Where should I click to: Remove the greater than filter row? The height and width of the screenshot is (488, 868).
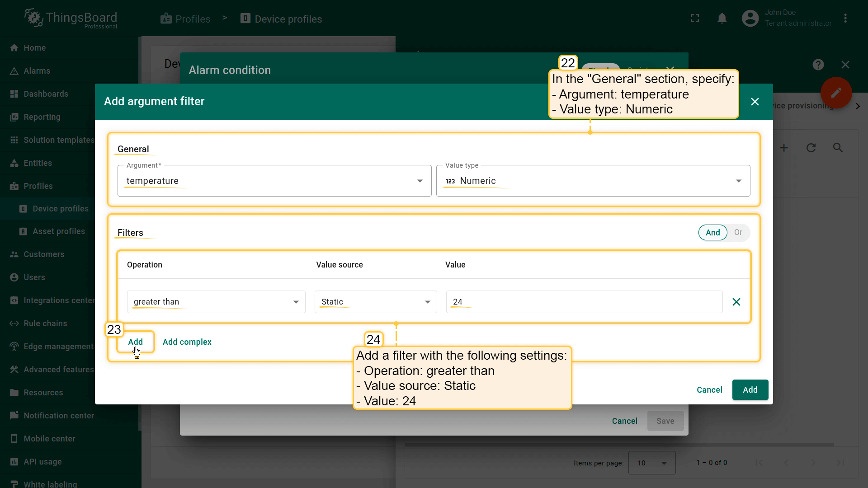[736, 302]
